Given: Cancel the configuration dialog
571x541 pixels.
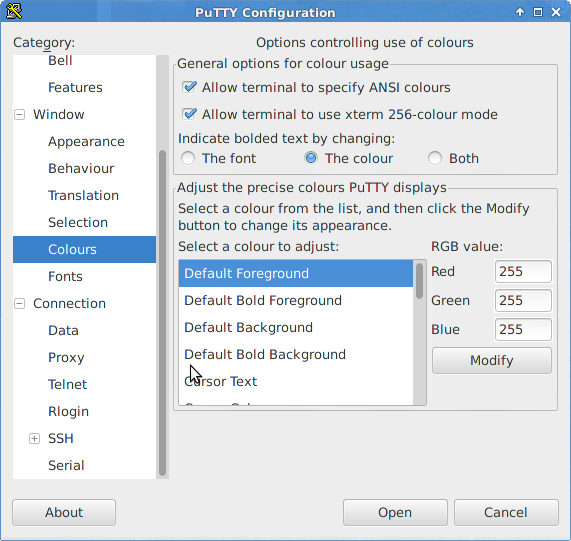Looking at the screenshot, I should [x=506, y=512].
